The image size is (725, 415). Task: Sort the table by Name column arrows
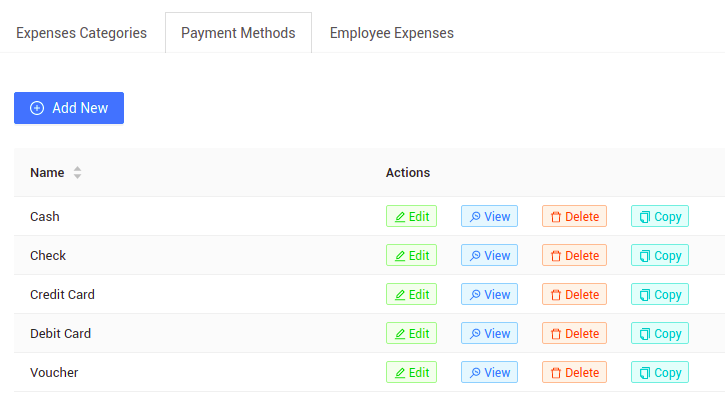click(x=77, y=172)
